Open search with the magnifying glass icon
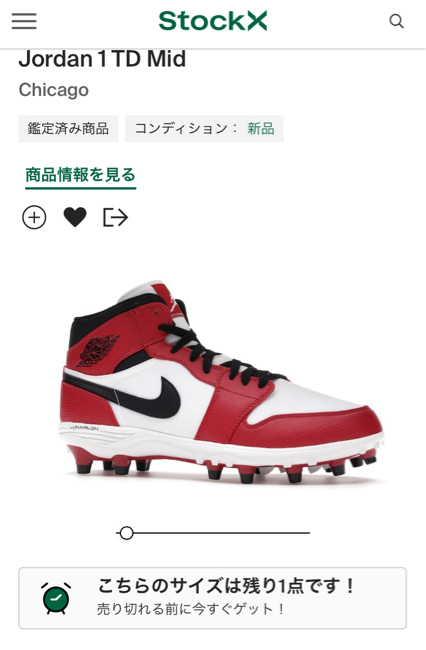 [x=397, y=21]
